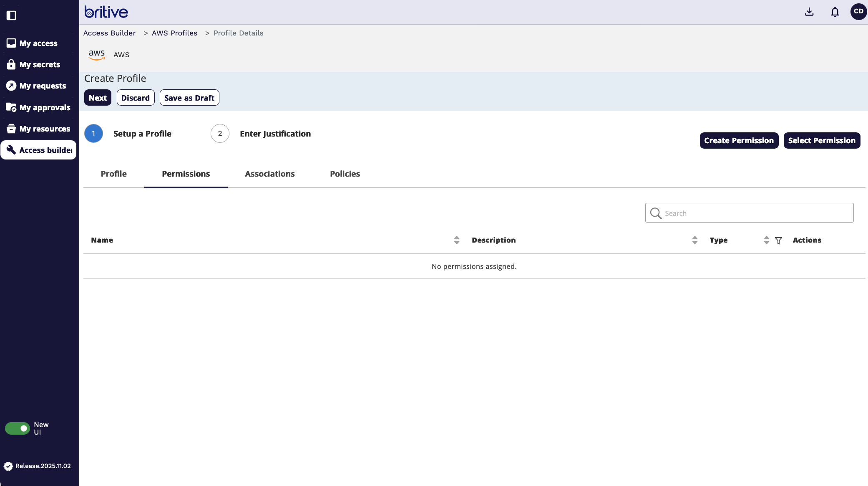Select step 2 Enter Justification circle
868x486 pixels.
tap(220, 134)
